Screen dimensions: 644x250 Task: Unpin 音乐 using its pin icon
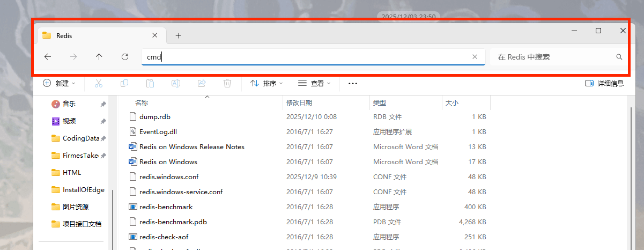(103, 104)
